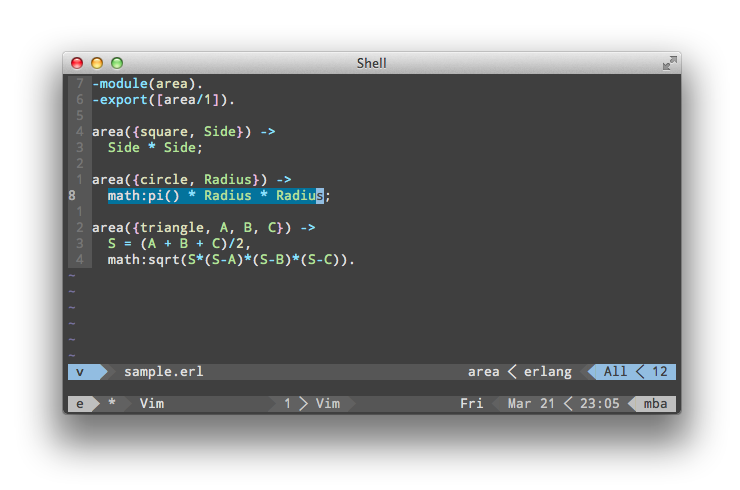Click the S = (A + B + C)/2 line
Image resolution: width=740 pixels, height=490 pixels.
179,244
